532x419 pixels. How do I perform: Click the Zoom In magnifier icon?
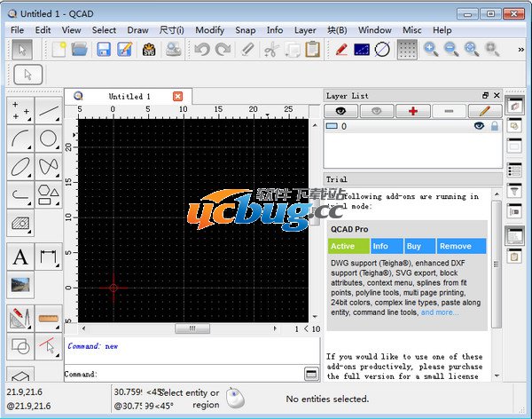(x=431, y=50)
